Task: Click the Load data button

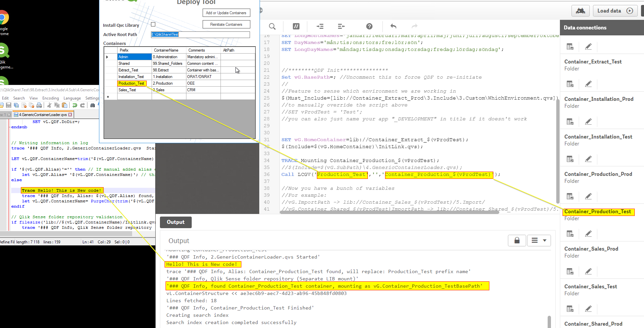Action: click(x=615, y=11)
